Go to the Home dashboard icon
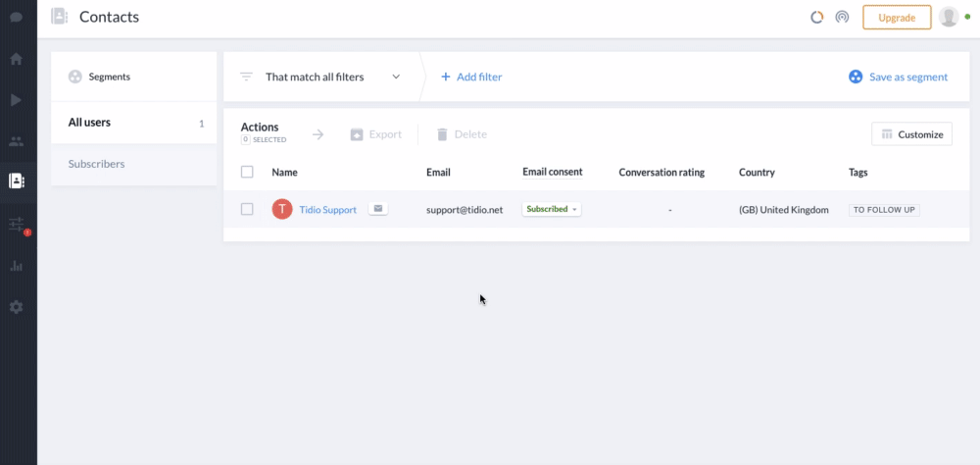 point(17,59)
